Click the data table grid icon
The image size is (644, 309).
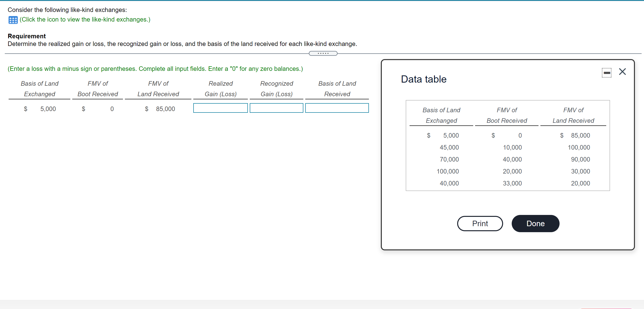13,20
